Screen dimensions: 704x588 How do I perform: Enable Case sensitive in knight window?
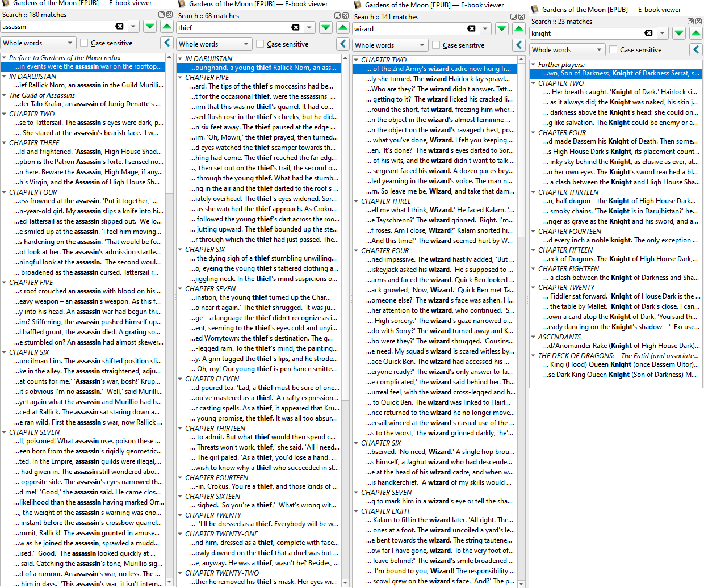[613, 49]
